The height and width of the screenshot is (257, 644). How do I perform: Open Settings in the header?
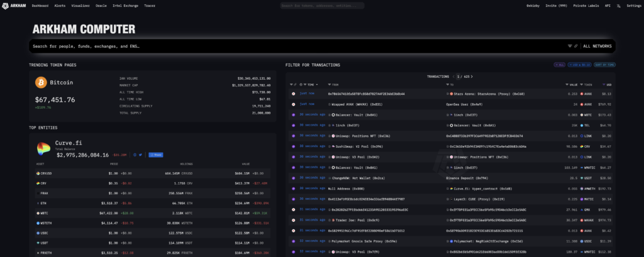coord(634,6)
